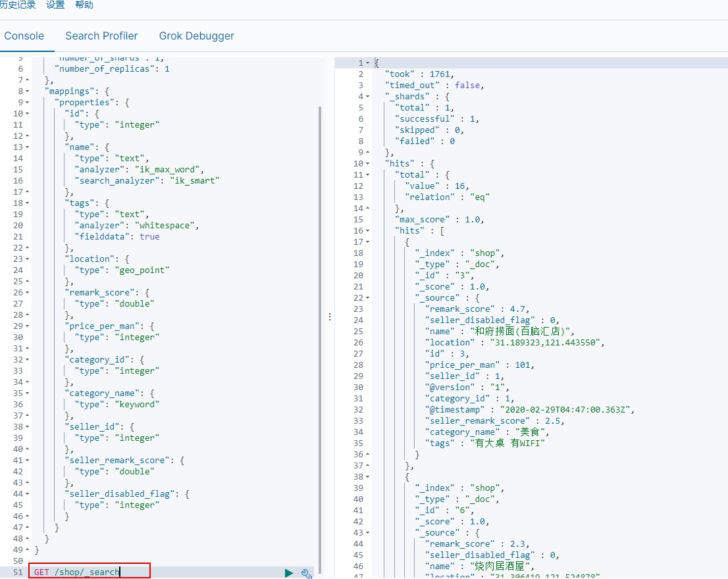Collapse the hits array at response line 16
Screen dimensions: 728x579
coord(368,230)
